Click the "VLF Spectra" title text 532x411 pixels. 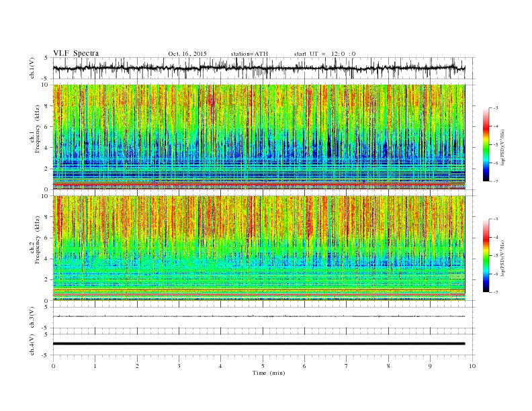coord(76,54)
